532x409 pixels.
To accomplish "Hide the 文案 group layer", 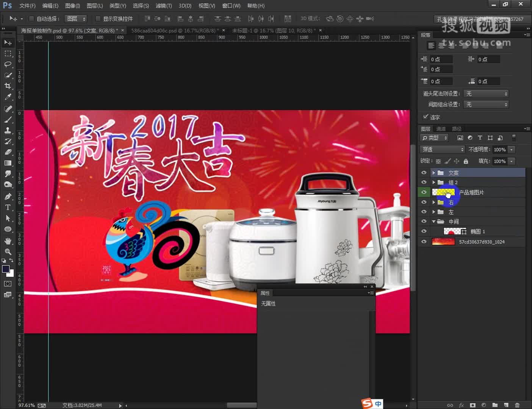I will tap(424, 173).
